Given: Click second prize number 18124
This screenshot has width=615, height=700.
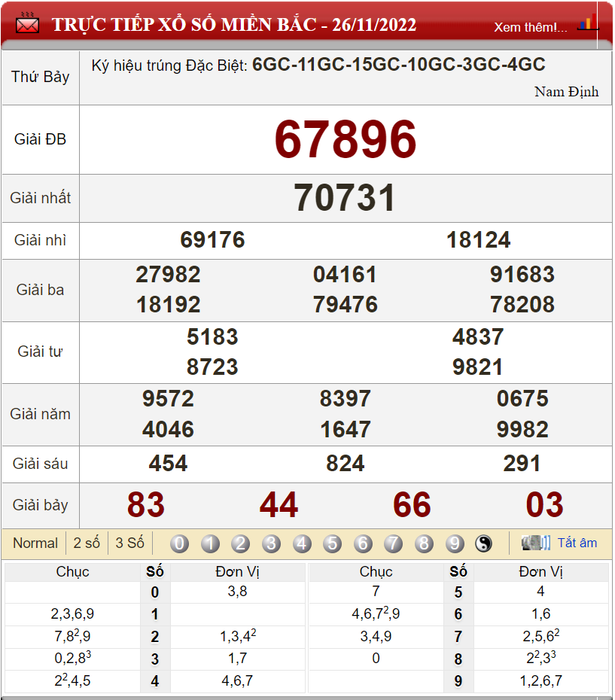Looking at the screenshot, I should tap(478, 240).
